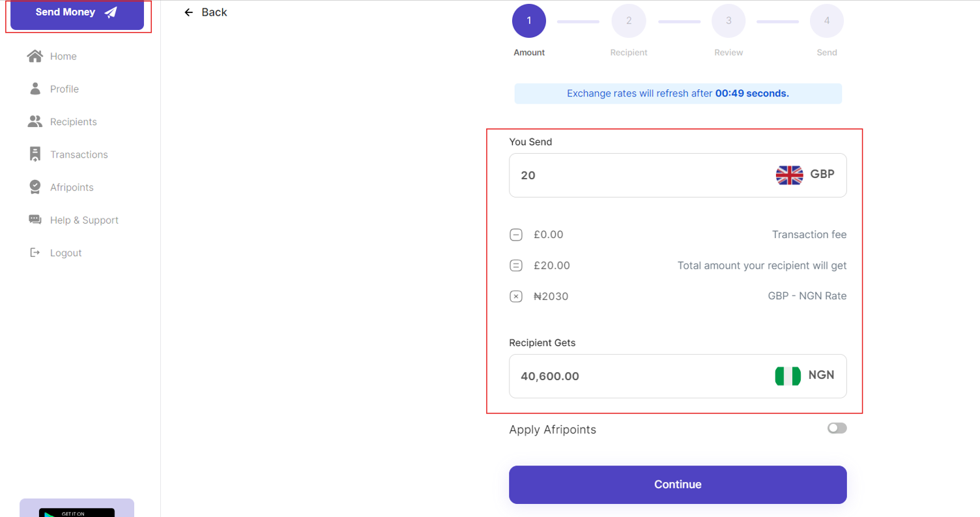This screenshot has height=517, width=980.
Task: Open Help & Support via the chat icon
Action: (x=34, y=220)
